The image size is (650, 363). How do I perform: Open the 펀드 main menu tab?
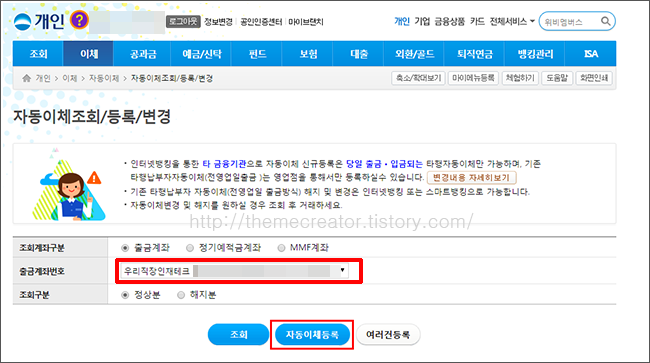click(257, 53)
